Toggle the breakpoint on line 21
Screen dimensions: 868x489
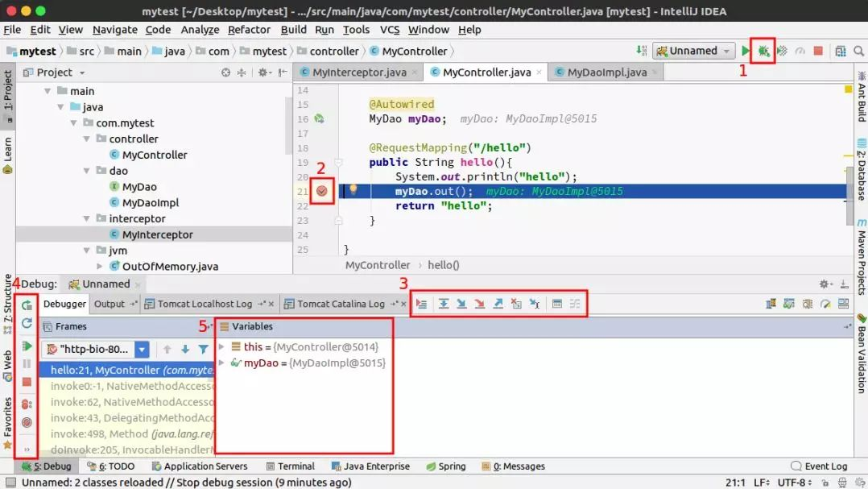(321, 191)
